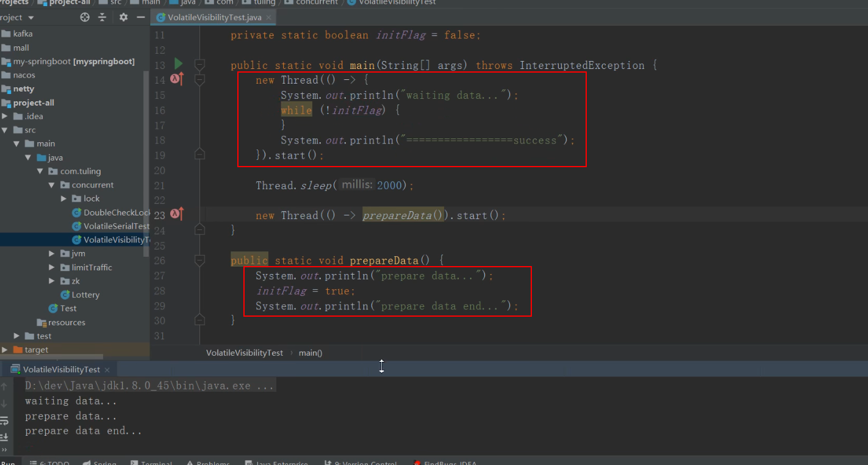Select the netty folder in the project tree

(x=18, y=88)
